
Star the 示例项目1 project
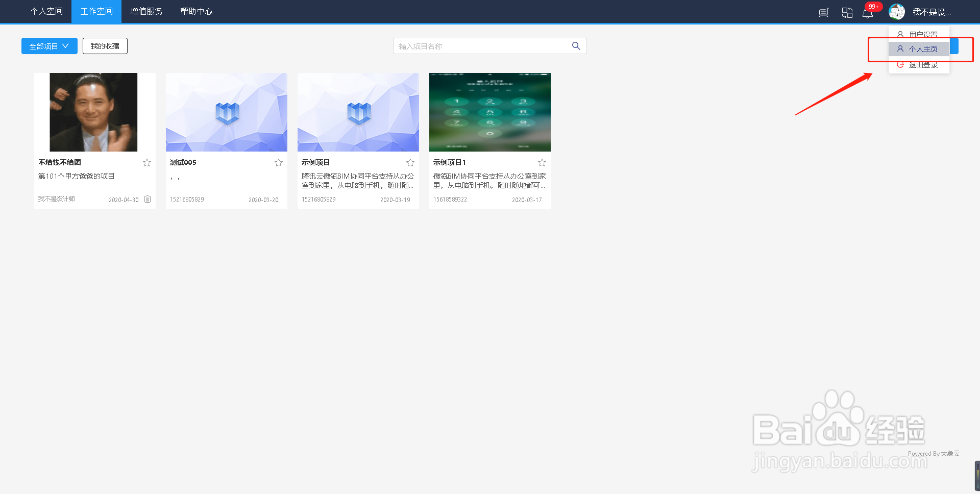tap(542, 162)
